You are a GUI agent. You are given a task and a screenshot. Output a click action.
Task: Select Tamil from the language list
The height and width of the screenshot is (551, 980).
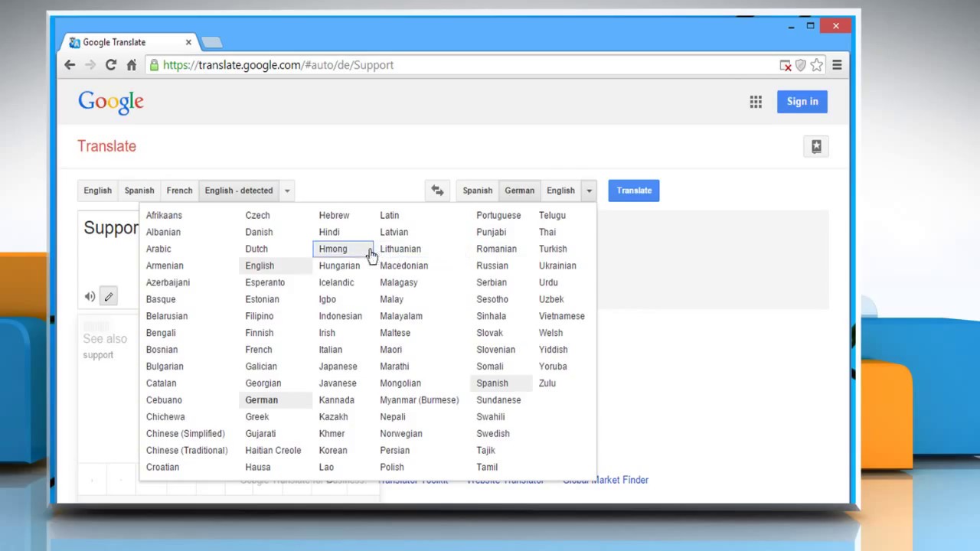pyautogui.click(x=487, y=467)
